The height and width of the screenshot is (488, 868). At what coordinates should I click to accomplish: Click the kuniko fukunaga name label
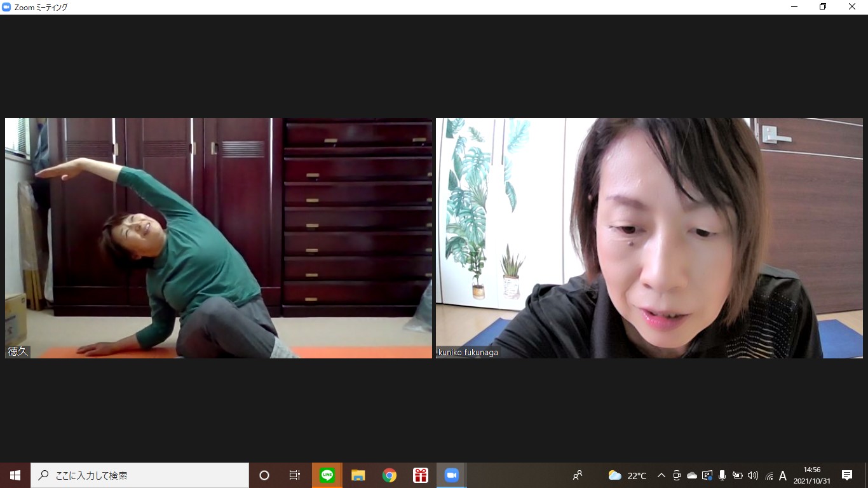[468, 352]
